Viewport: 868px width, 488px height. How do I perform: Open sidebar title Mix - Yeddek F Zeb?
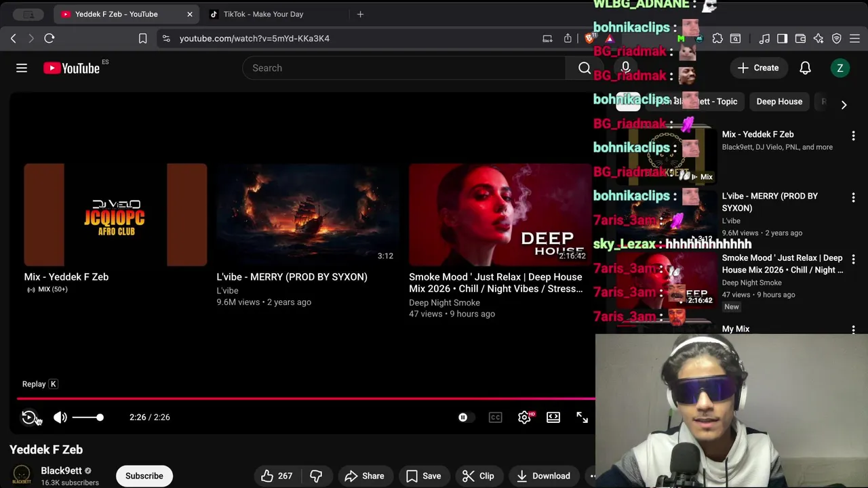(x=757, y=134)
